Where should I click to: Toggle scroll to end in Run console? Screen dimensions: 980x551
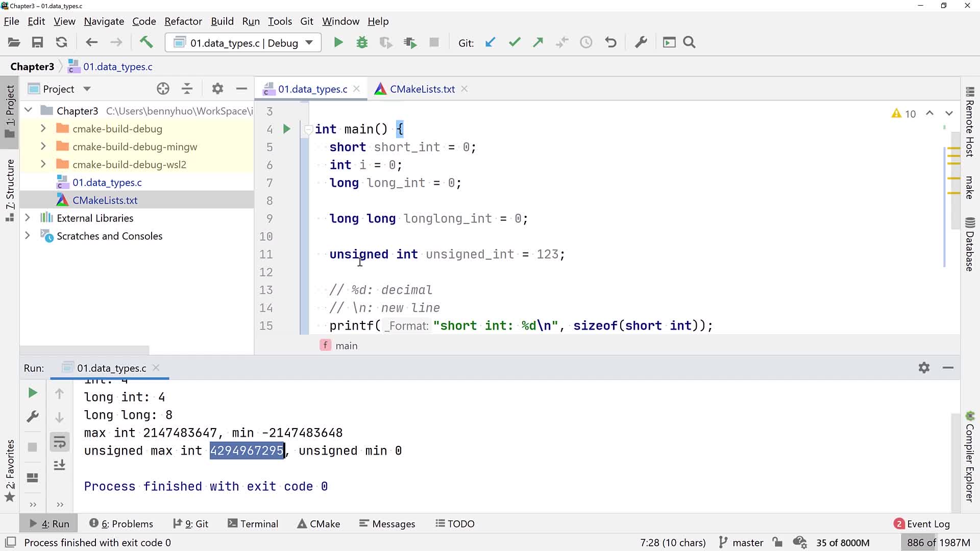[x=59, y=465]
